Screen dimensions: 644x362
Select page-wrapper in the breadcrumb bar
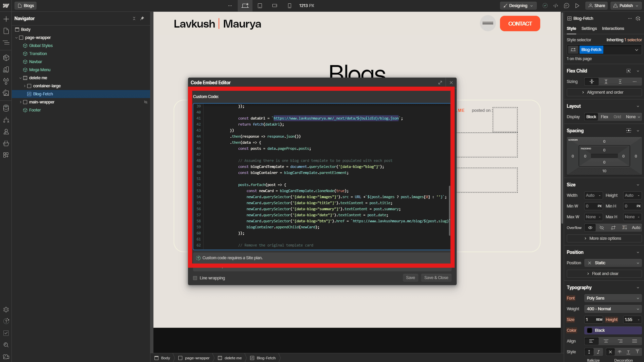pyautogui.click(x=194, y=358)
